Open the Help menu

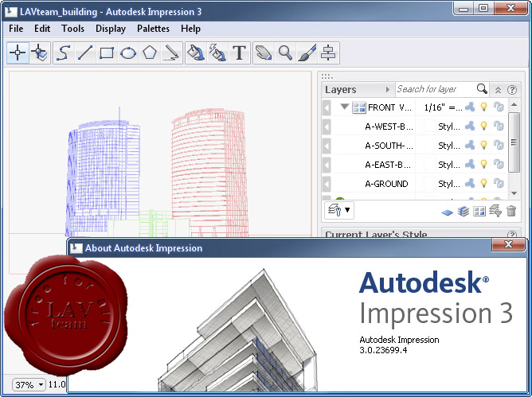pos(190,29)
